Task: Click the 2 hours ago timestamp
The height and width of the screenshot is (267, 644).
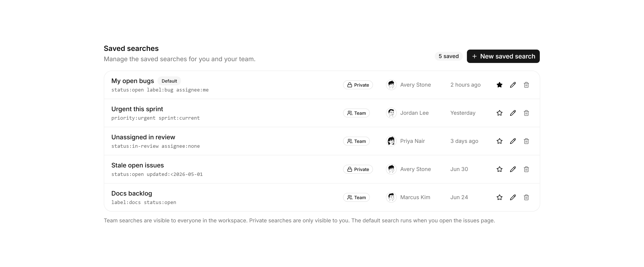Action: [x=466, y=85]
